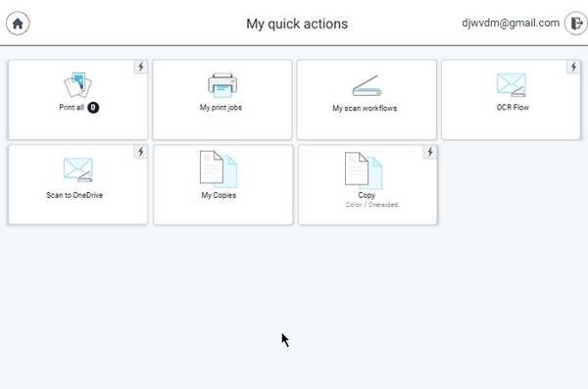Click the stacked documents Print all icon
Screen dimensions: 588x389
(x=77, y=85)
